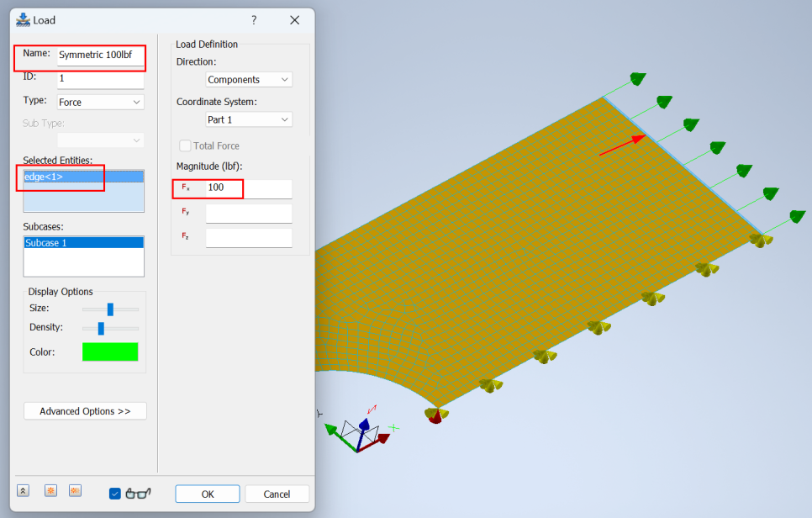Click the first orange starburst icon
Screen dimensions: 812x518
(50, 491)
